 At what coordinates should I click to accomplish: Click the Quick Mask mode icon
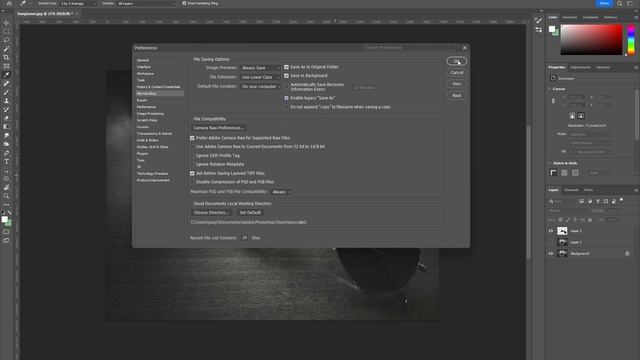tap(6, 232)
